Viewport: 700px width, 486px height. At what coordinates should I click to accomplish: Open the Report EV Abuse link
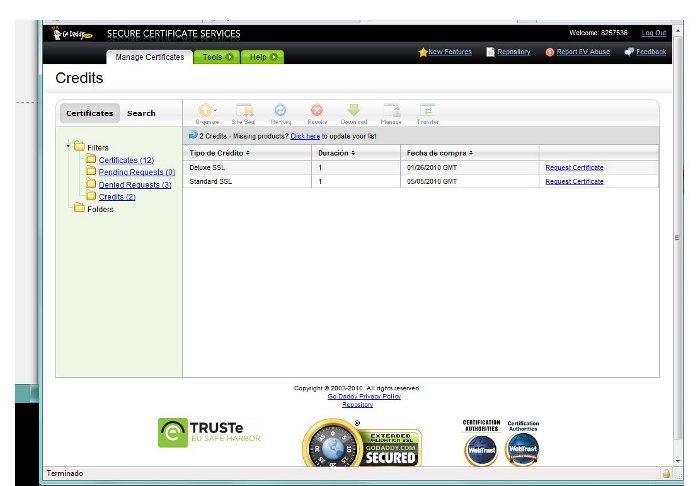580,52
